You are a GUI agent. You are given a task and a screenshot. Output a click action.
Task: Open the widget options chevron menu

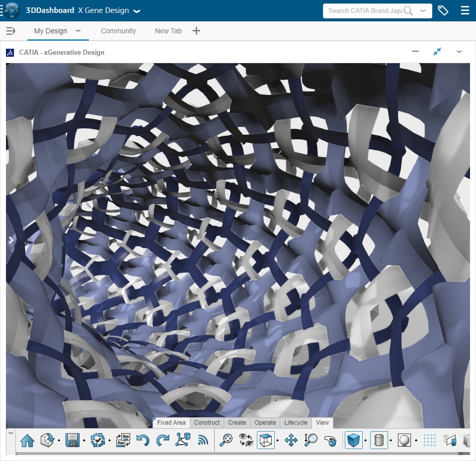click(x=459, y=52)
